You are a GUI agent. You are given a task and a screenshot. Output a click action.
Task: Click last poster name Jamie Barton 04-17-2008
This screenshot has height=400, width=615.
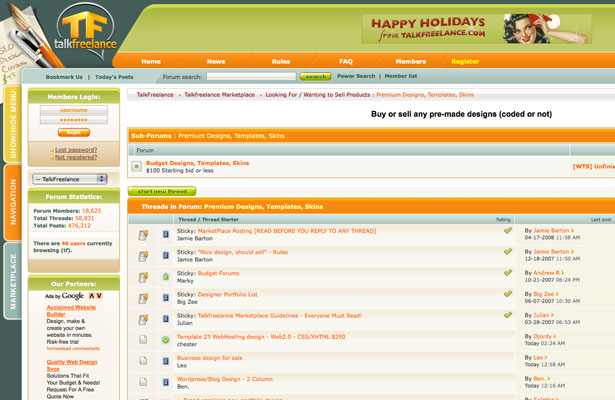pos(551,231)
